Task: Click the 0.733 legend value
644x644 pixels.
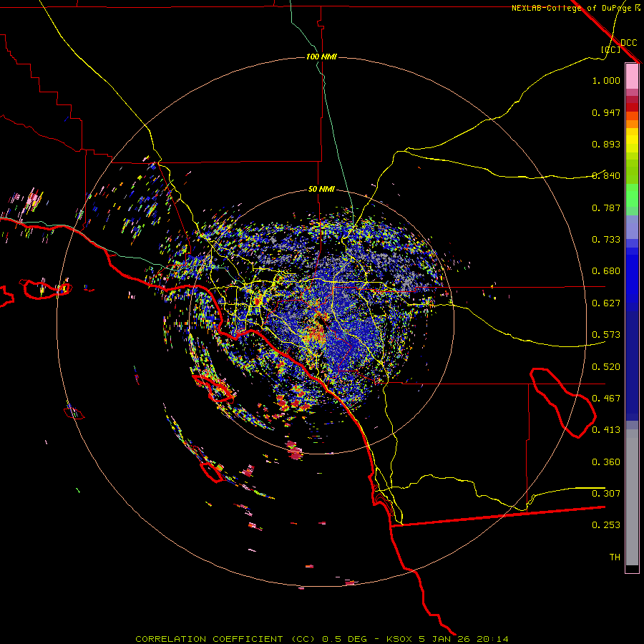Action: [x=606, y=240]
